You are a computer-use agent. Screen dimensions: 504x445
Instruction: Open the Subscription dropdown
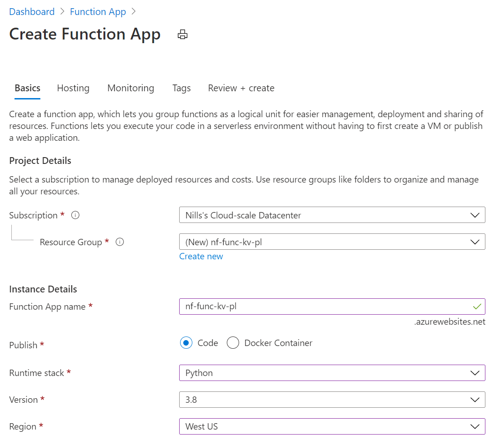[x=475, y=215]
